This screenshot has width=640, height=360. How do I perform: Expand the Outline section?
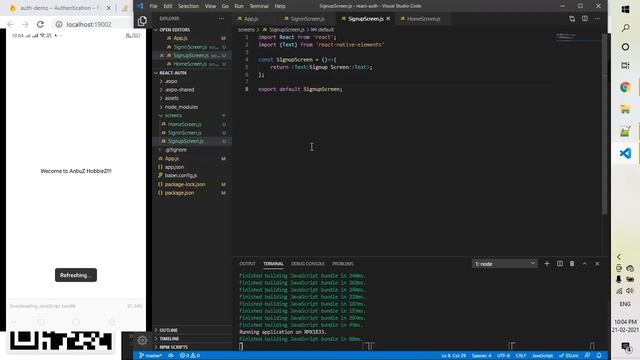tap(168, 330)
